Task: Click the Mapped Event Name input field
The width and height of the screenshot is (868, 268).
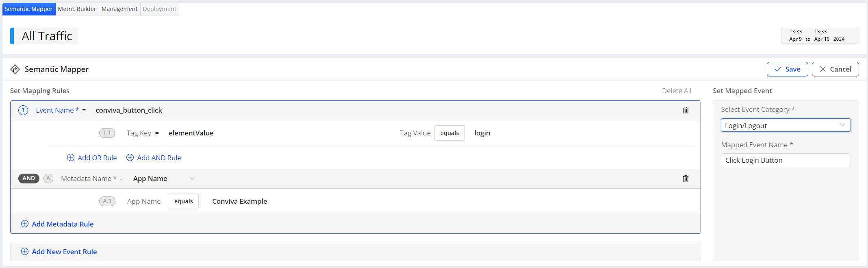Action: click(x=785, y=160)
